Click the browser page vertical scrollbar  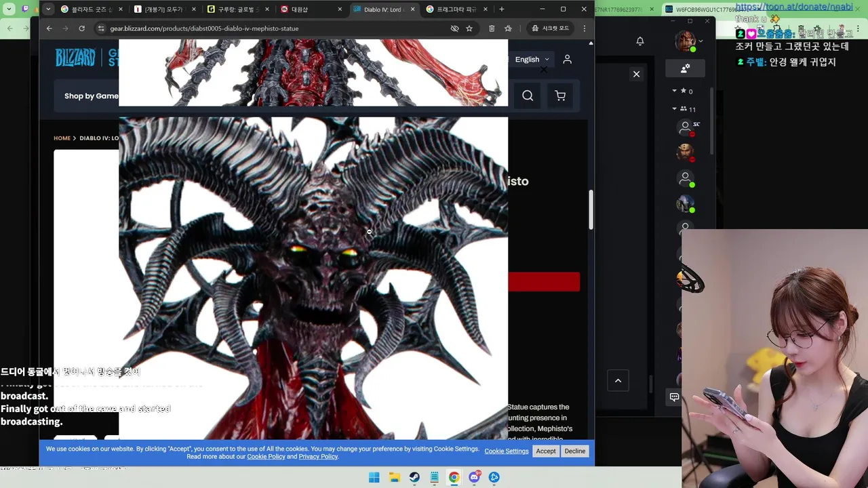tap(591, 209)
